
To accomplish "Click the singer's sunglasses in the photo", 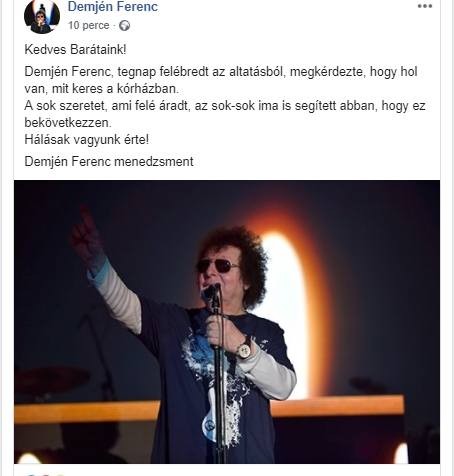I will tap(218, 266).
